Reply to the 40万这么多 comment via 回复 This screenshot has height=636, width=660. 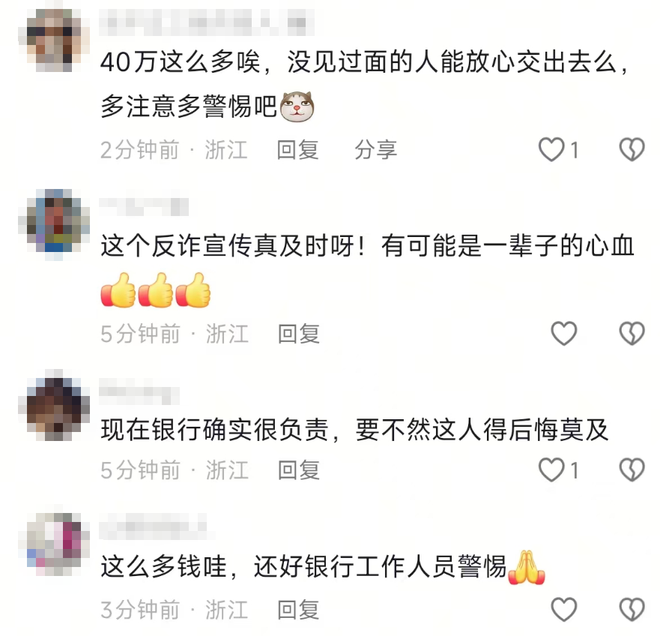click(298, 150)
